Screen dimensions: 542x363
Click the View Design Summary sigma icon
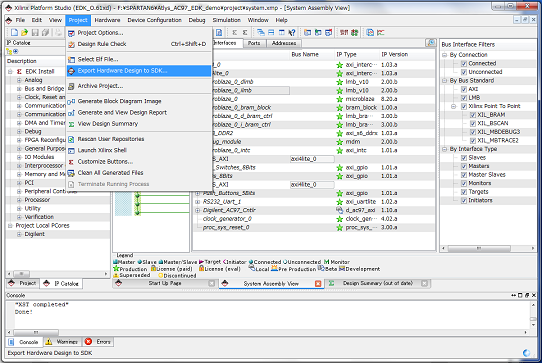(71, 124)
